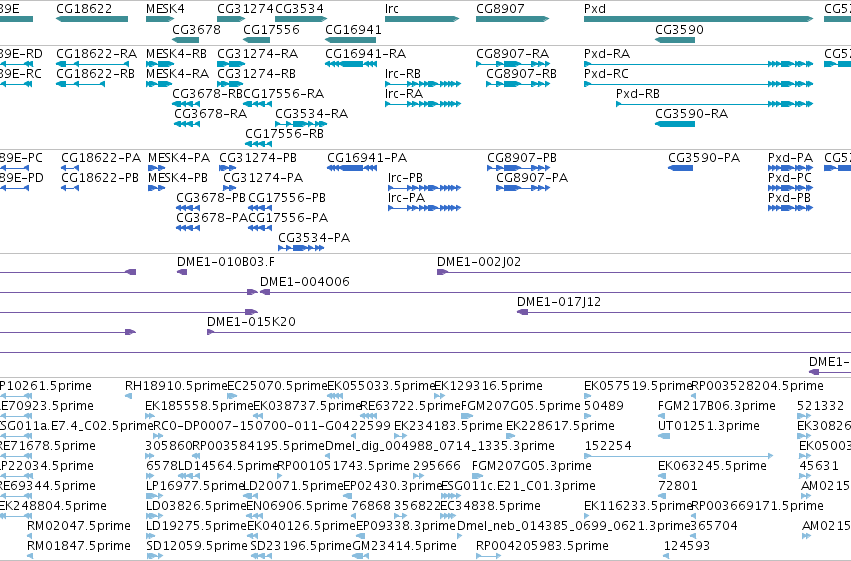
Task: Select the Irc-RB transcript
Action: (x=423, y=84)
